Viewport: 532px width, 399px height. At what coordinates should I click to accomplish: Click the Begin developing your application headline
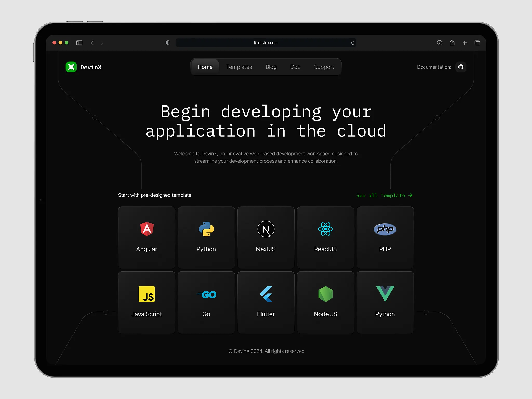point(266,121)
